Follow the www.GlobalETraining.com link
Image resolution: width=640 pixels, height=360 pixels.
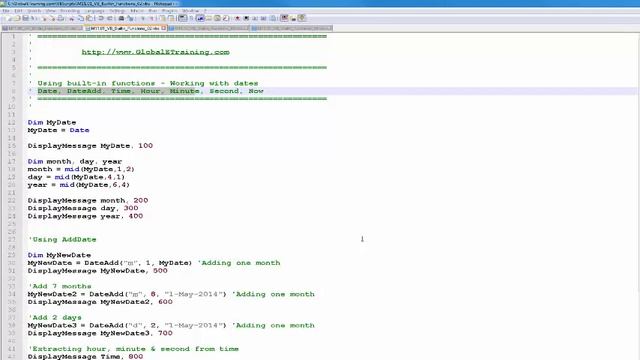(x=156, y=52)
